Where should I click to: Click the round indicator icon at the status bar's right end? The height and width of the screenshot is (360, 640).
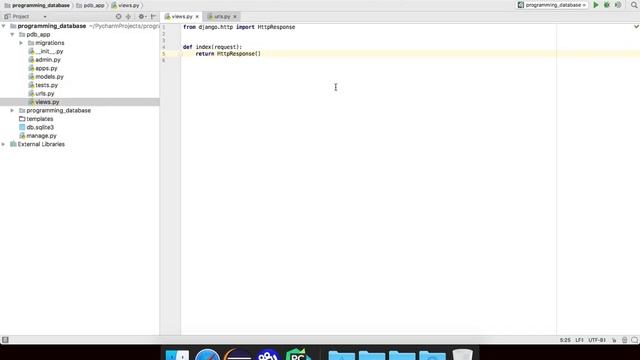(x=634, y=340)
